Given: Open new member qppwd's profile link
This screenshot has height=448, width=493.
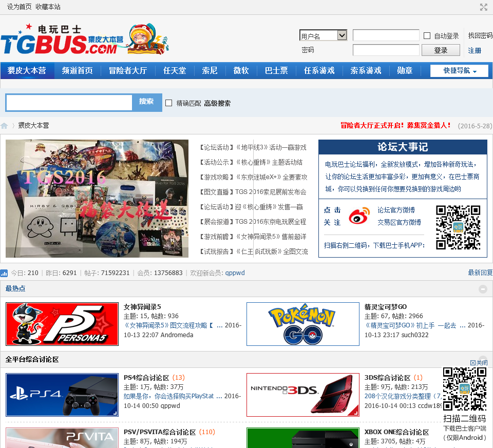Looking at the screenshot, I should pyautogui.click(x=235, y=272).
